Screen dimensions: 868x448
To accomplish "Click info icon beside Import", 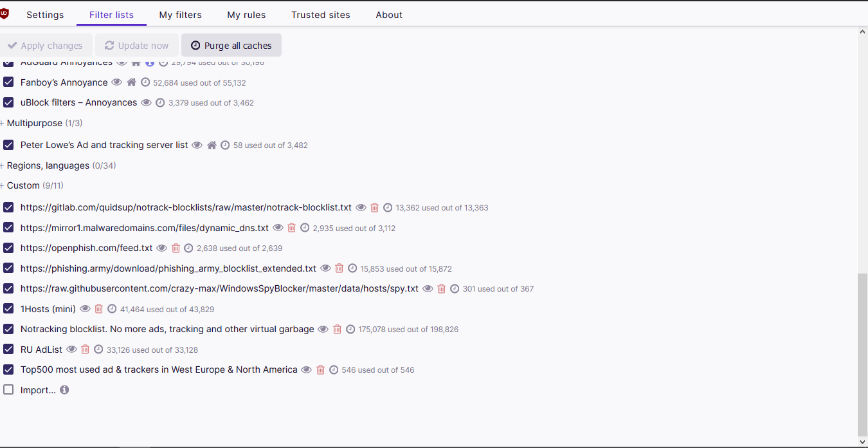I will [x=64, y=389].
